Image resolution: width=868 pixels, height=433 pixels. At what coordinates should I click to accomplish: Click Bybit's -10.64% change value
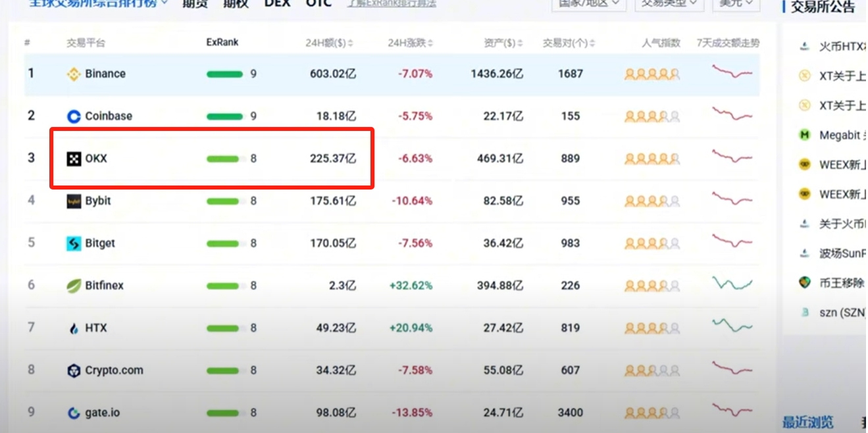pos(412,201)
